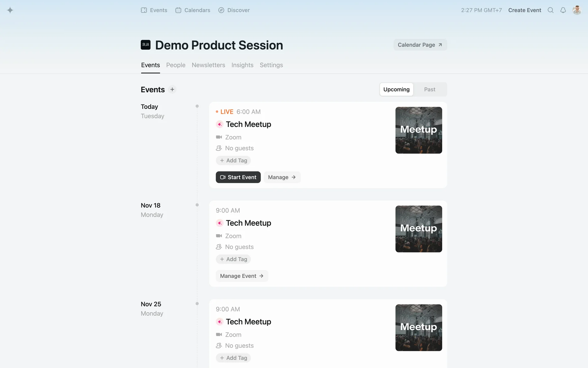Image resolution: width=588 pixels, height=368 pixels.
Task: Open Calendars from top navigation
Action: tap(193, 10)
